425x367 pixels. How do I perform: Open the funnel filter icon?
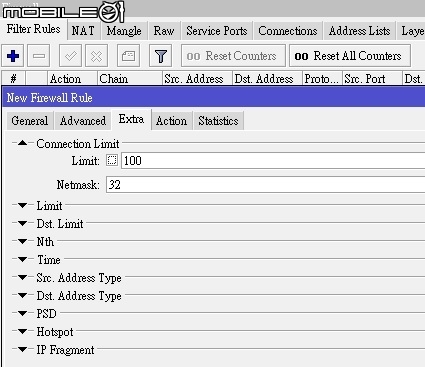pos(160,56)
